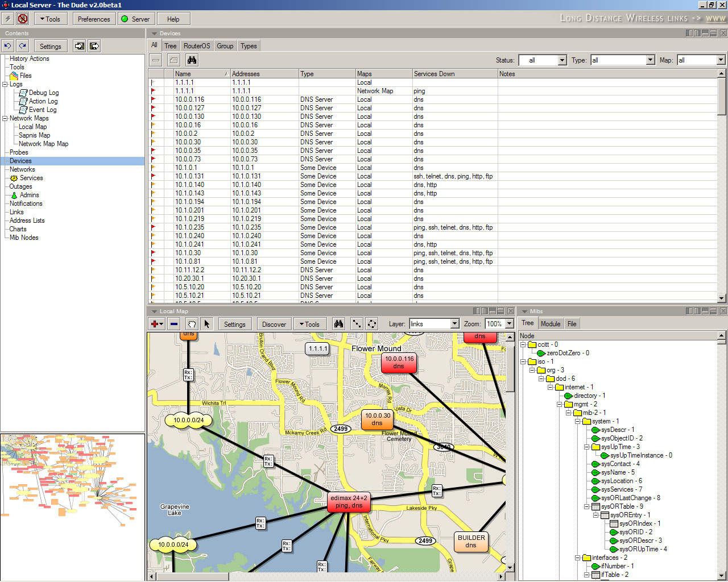Toggle the Server status button with green light
728x582 pixels.
(135, 19)
